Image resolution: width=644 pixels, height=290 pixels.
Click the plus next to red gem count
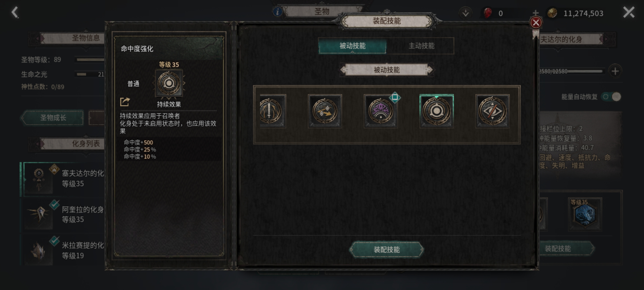[535, 13]
